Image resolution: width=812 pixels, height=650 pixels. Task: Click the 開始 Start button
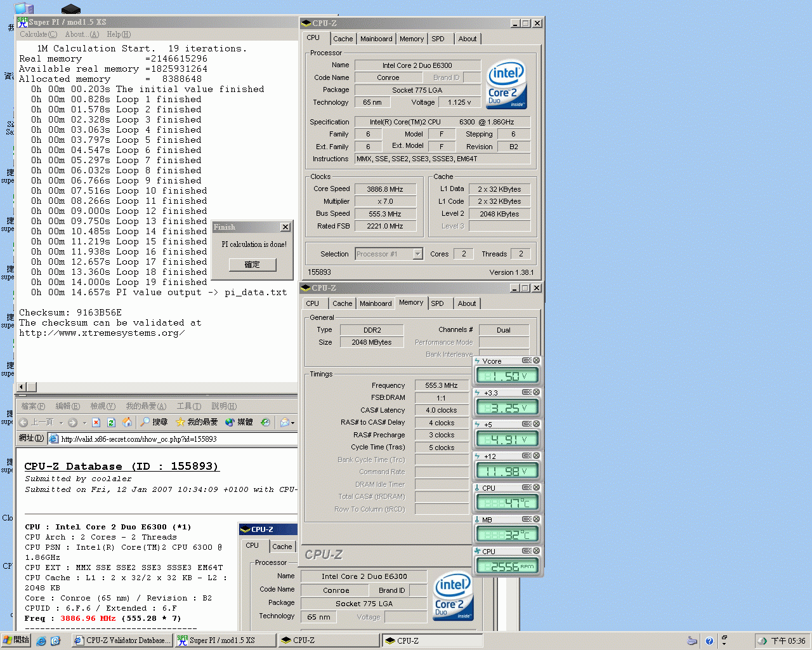click(x=16, y=640)
